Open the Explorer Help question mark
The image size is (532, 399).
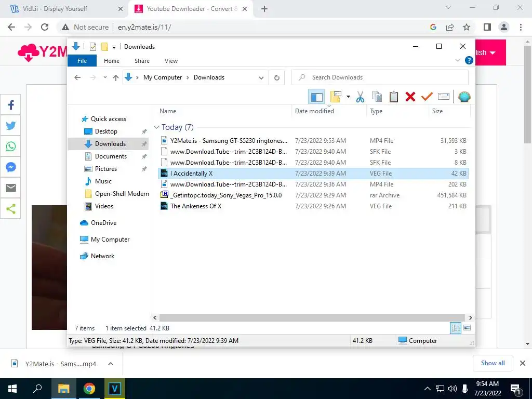(469, 60)
